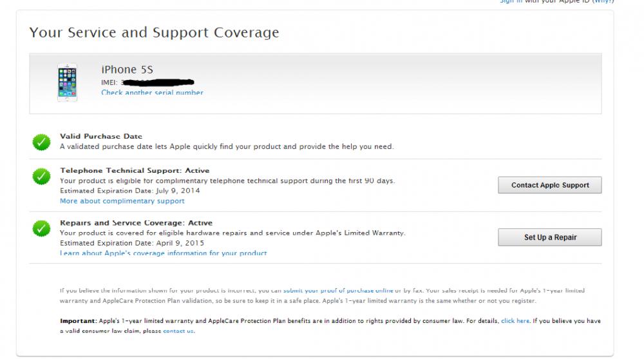
Task: Open 'Check another serial number' link
Action: pos(152,93)
